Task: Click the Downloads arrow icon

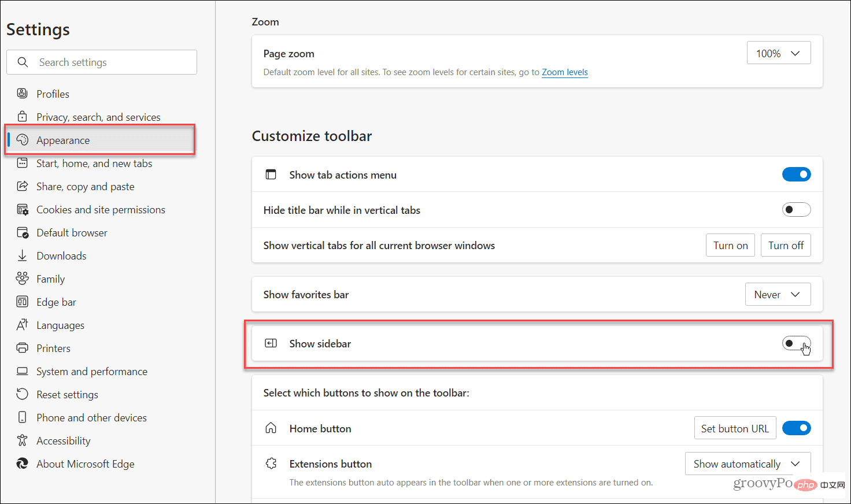Action: pyautogui.click(x=22, y=255)
